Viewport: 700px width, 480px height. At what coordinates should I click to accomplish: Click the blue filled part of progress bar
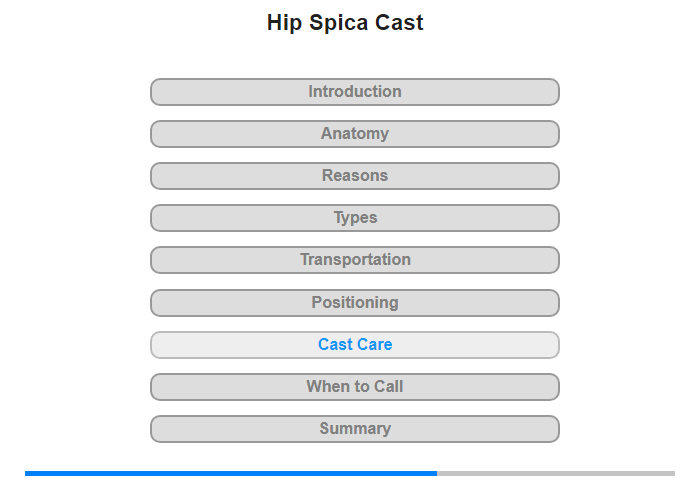tap(230, 473)
